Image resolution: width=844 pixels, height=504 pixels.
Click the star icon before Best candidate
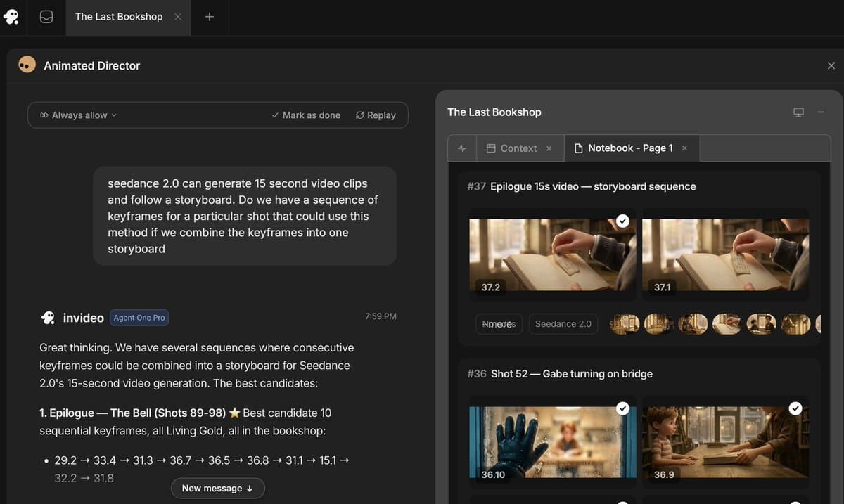[x=235, y=413]
